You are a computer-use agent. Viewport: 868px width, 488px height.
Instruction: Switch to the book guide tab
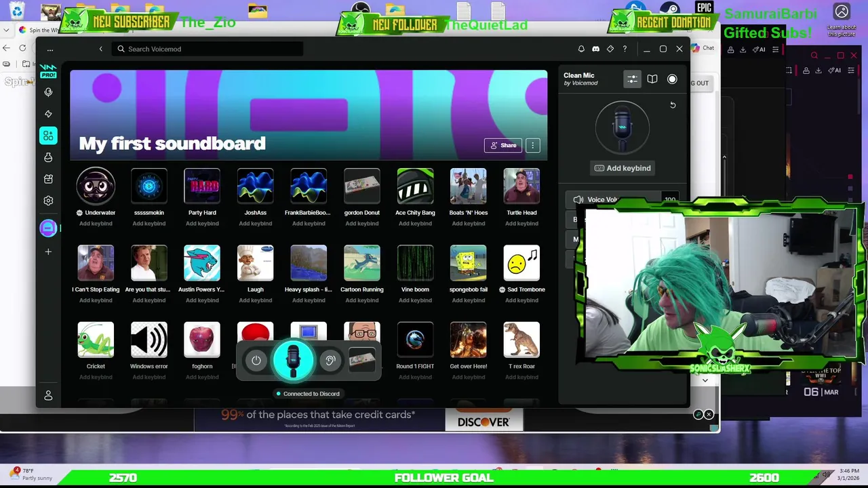pos(652,79)
